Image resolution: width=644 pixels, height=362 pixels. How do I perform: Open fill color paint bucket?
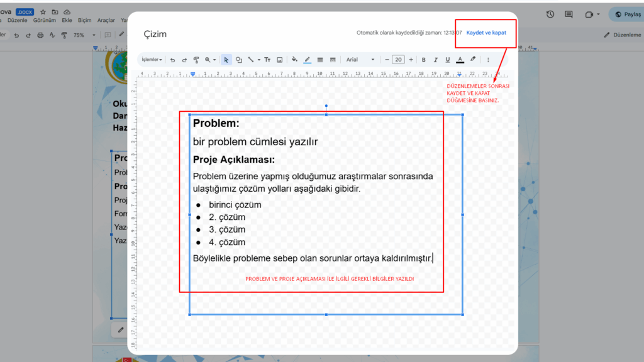tap(294, 60)
